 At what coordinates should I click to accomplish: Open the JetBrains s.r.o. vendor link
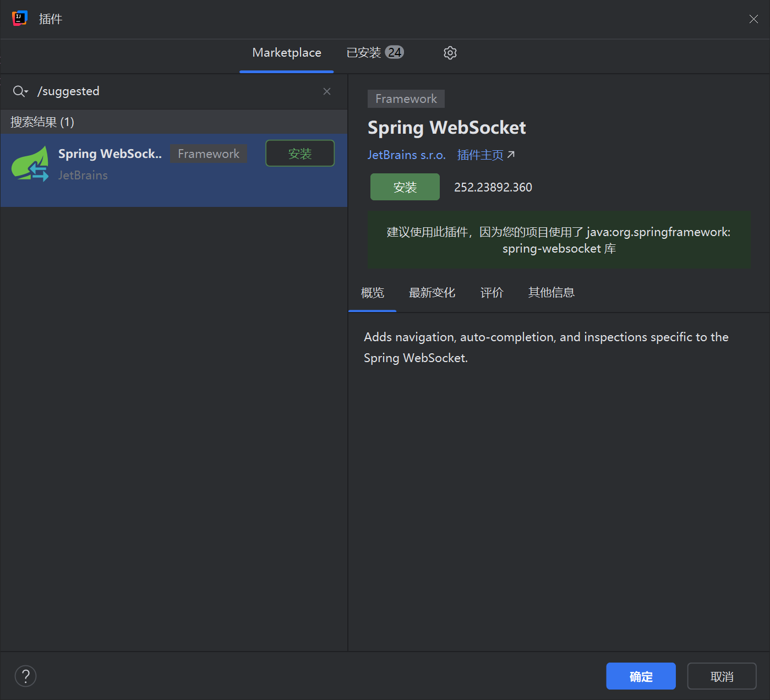(407, 155)
